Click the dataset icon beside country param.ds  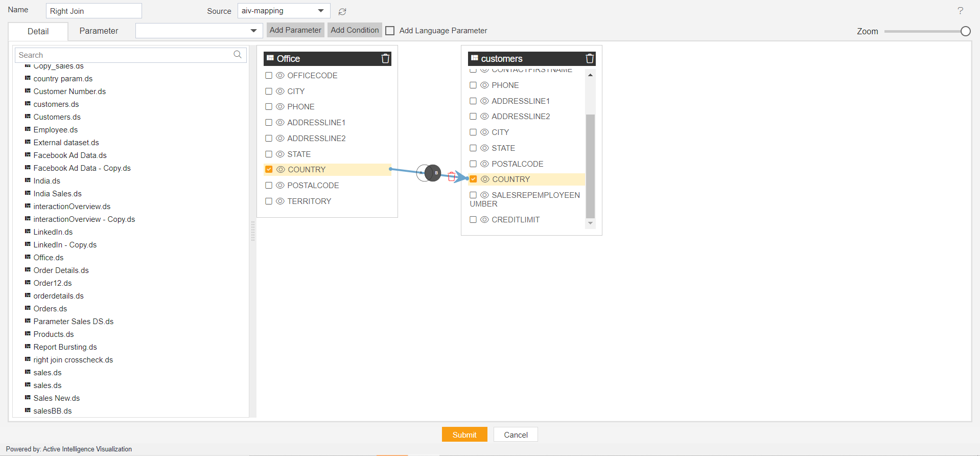coord(28,78)
